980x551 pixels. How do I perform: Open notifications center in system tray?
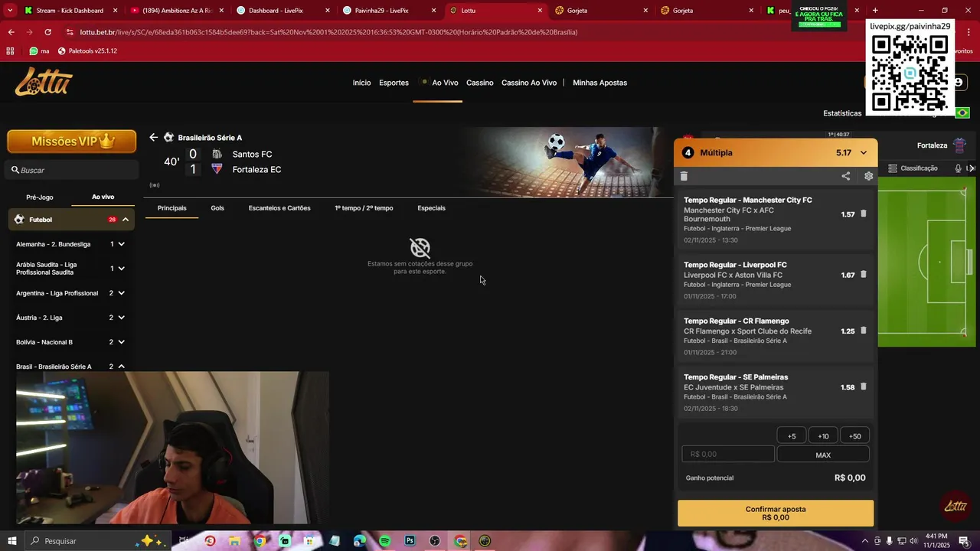963,541
